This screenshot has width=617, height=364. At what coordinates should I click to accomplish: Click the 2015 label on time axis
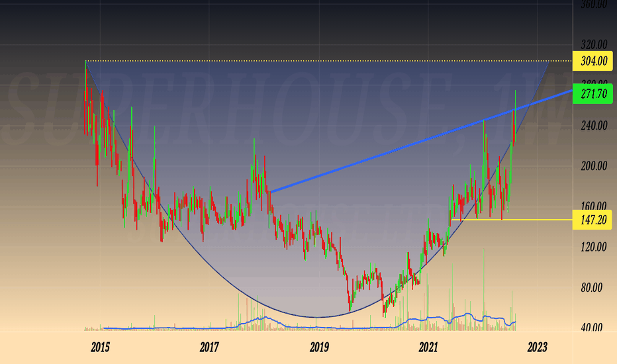pyautogui.click(x=100, y=347)
